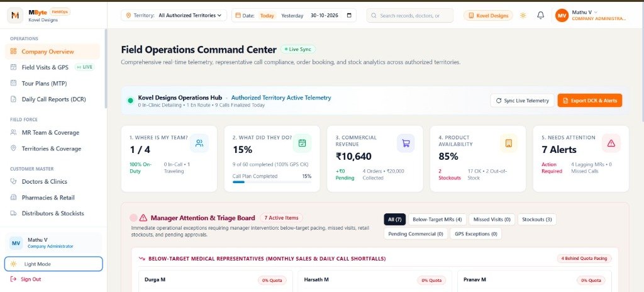Viewport: 644px width, 292px height.
Task: Click Authorized Territory Active Telemetry link
Action: (x=281, y=98)
